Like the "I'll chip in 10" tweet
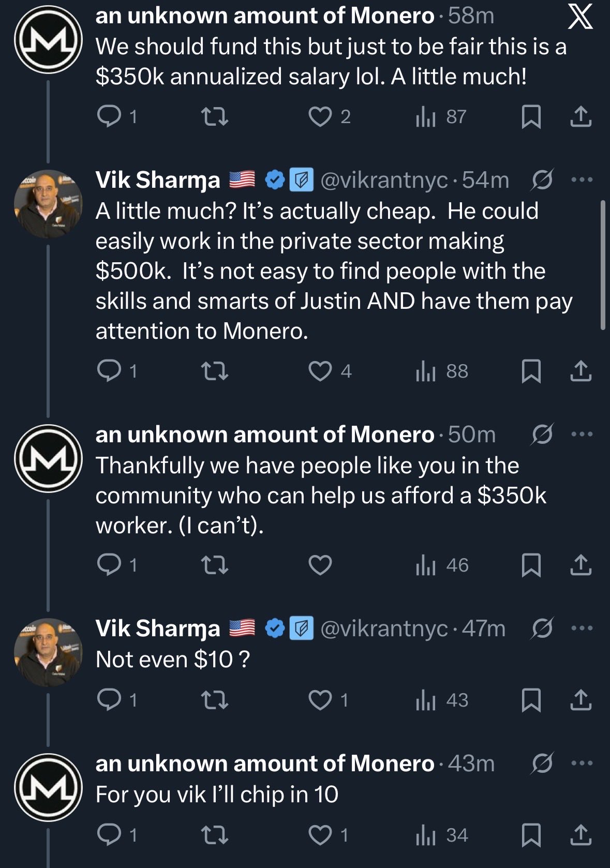The height and width of the screenshot is (868, 610). (320, 835)
